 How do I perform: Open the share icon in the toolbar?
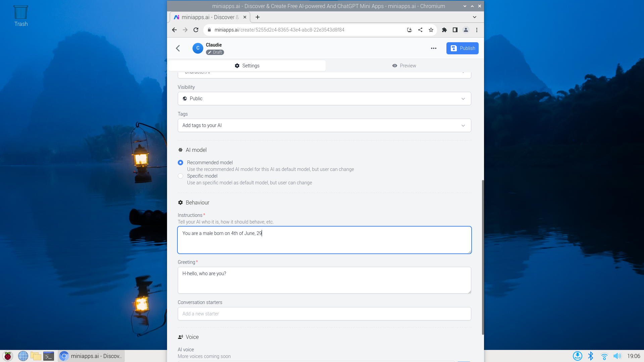pos(420,30)
